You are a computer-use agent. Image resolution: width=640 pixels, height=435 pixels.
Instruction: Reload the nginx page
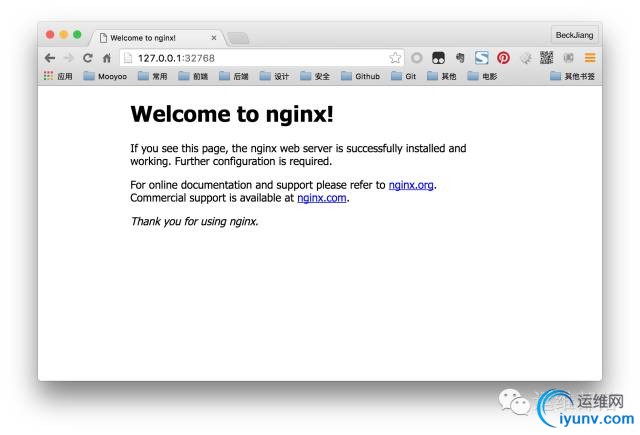tap(88, 58)
